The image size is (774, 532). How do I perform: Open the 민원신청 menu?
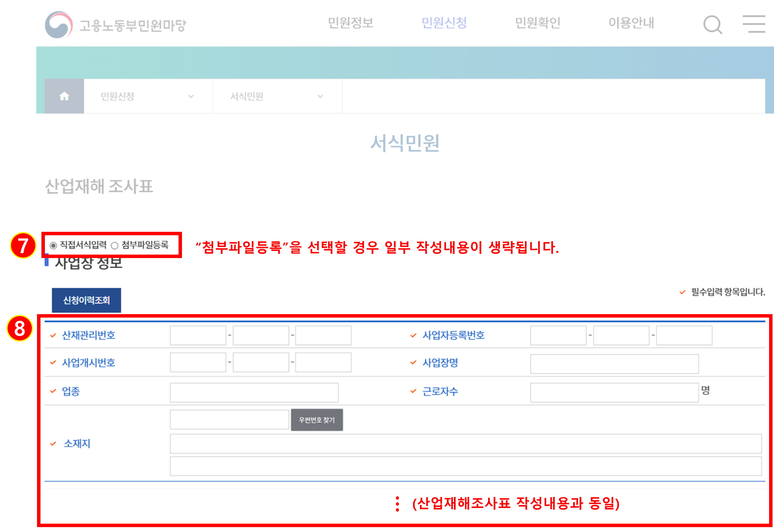pos(444,23)
